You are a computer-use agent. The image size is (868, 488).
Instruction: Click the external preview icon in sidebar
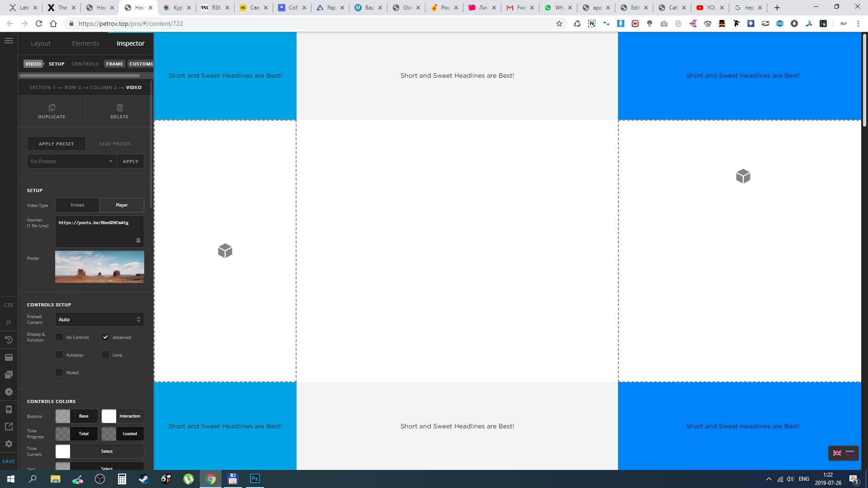[9, 427]
